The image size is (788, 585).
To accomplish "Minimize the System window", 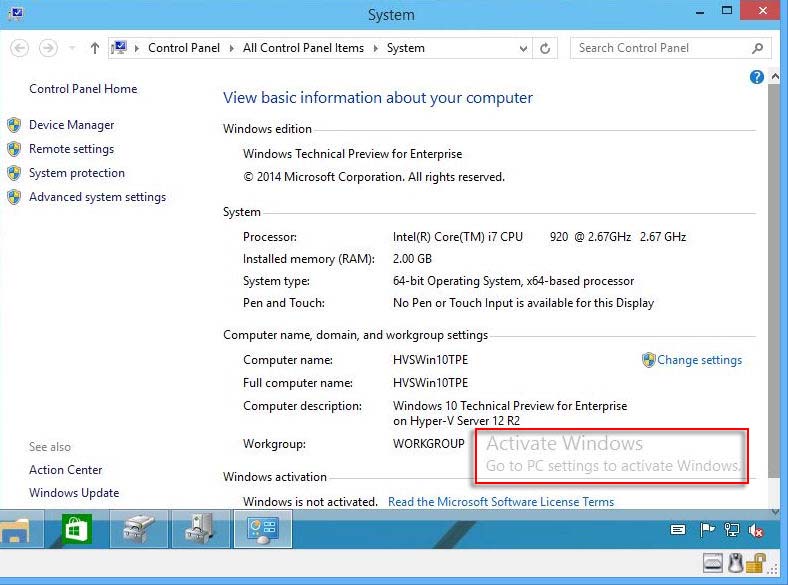I will 700,11.
